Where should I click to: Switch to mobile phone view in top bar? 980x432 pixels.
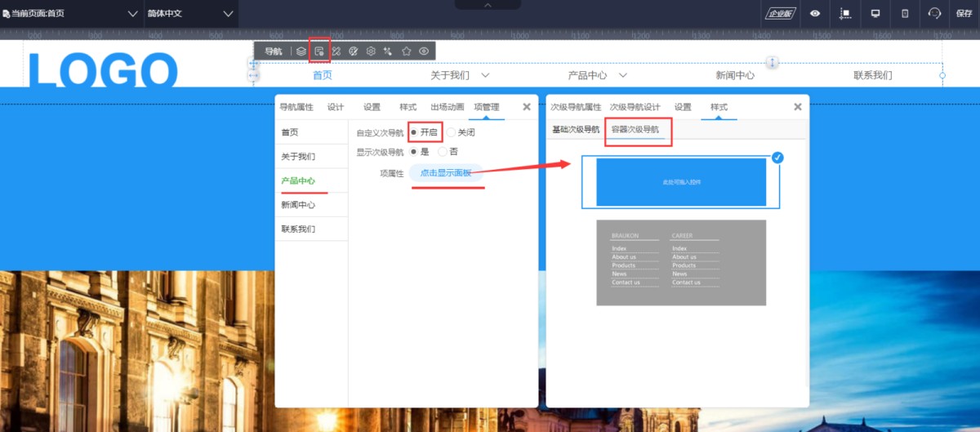click(x=905, y=13)
